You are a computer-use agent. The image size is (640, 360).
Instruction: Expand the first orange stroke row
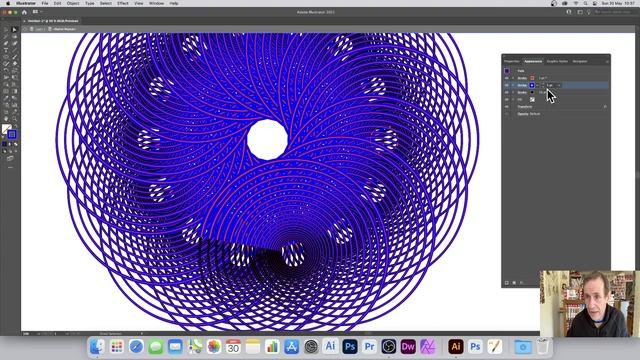click(513, 78)
